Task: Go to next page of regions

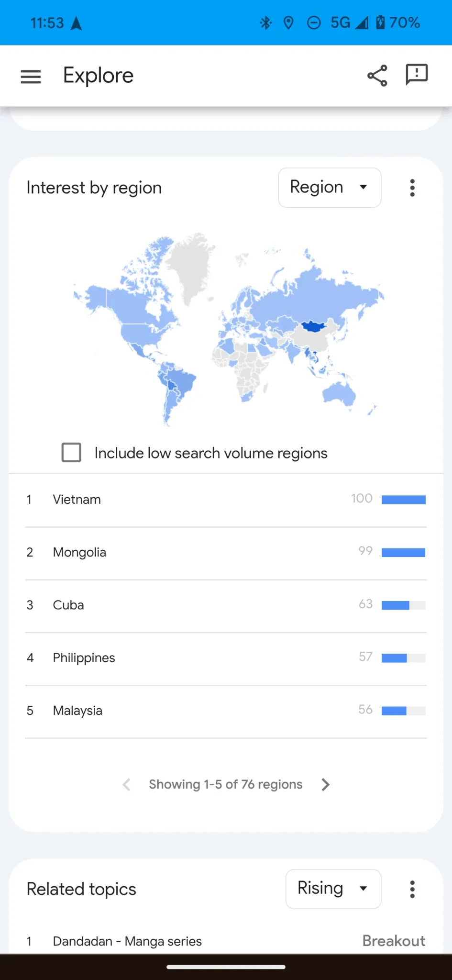Action: [326, 784]
